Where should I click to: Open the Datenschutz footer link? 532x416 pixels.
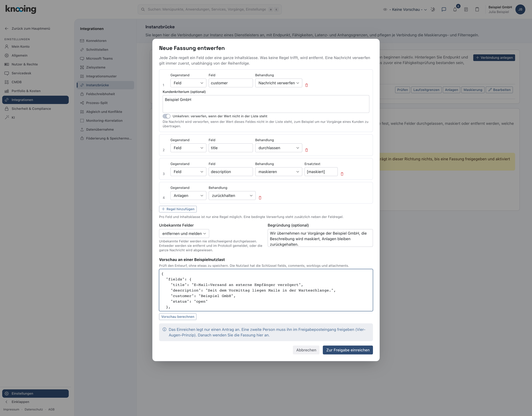coord(34,409)
